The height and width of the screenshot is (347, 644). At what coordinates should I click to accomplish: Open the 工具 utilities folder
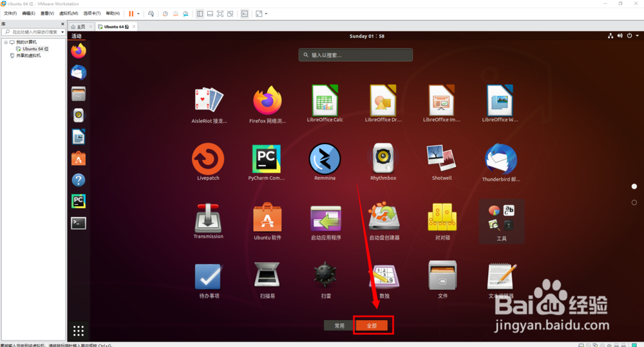coord(502,221)
